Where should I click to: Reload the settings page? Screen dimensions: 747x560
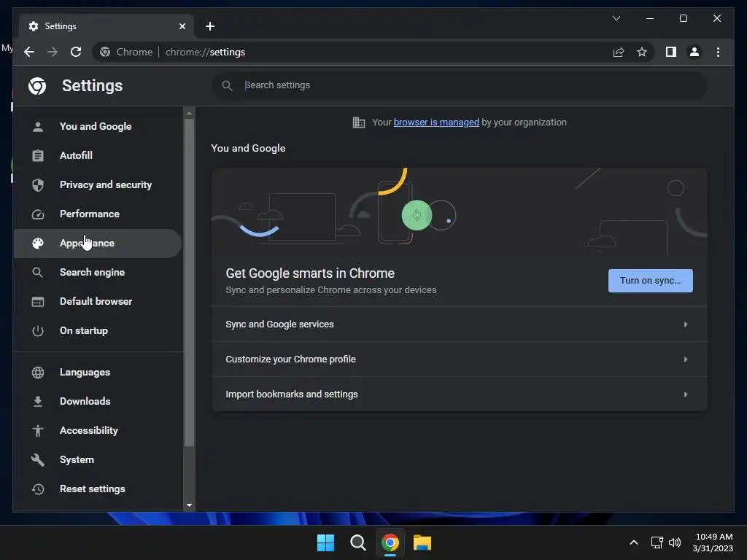(x=76, y=52)
